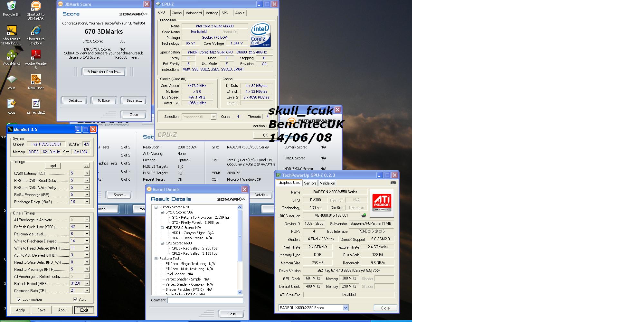Image resolution: width=644 pixels, height=322 pixels.
Task: Click the Save button in MemSet
Action: tap(41, 310)
